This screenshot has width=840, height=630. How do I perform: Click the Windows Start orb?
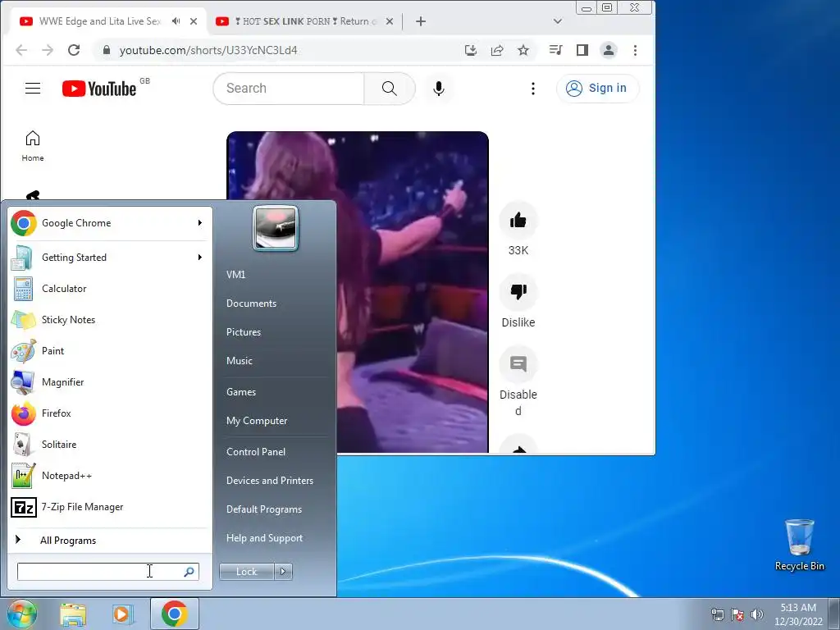pyautogui.click(x=22, y=614)
